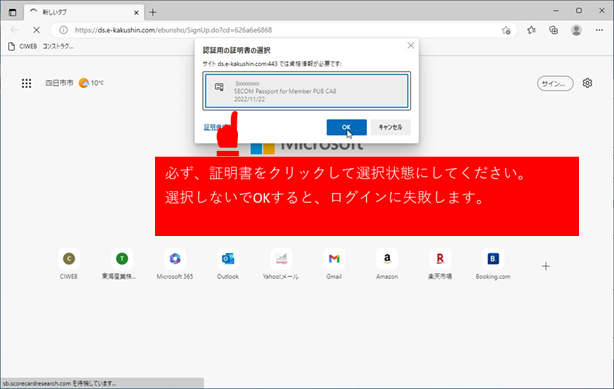Open the browser profile avatar

(576, 30)
